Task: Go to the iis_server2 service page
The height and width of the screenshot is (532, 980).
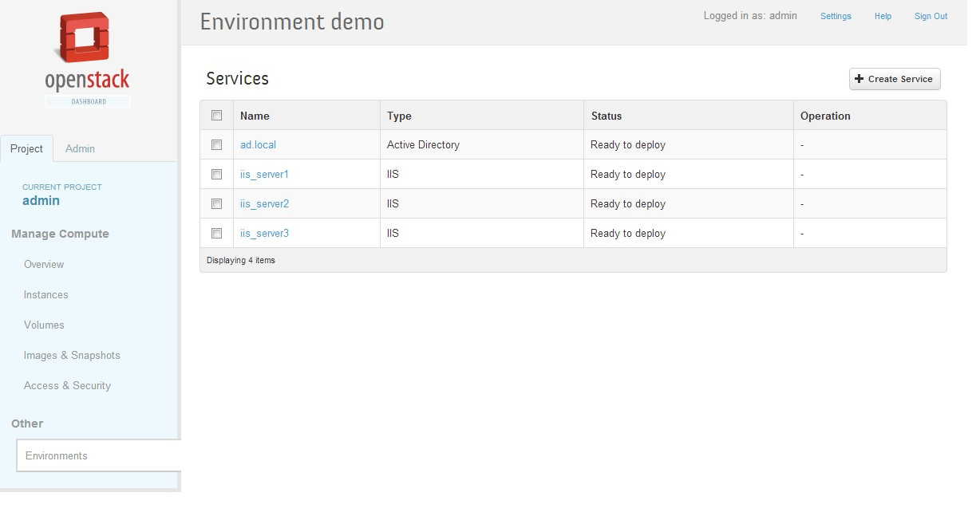Action: pos(264,203)
